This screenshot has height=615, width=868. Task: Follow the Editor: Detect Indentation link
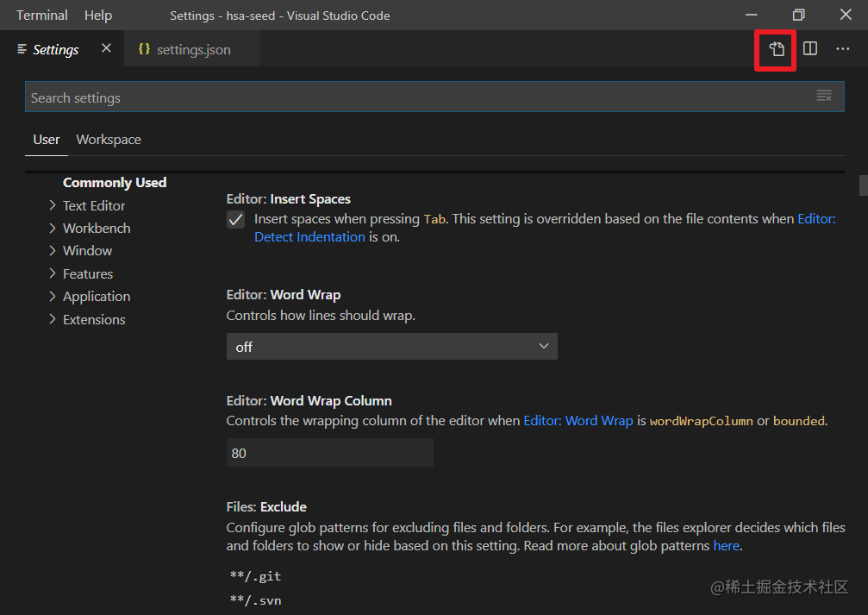[x=309, y=237]
